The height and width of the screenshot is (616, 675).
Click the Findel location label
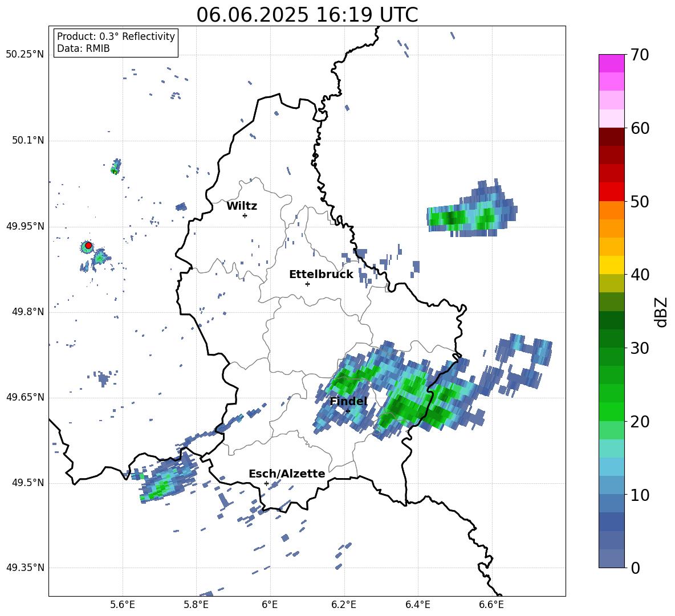pyautogui.click(x=349, y=401)
